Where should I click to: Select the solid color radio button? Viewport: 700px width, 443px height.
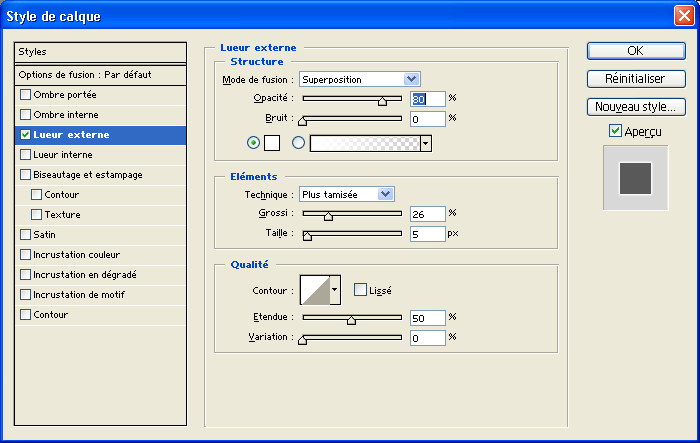(252, 143)
